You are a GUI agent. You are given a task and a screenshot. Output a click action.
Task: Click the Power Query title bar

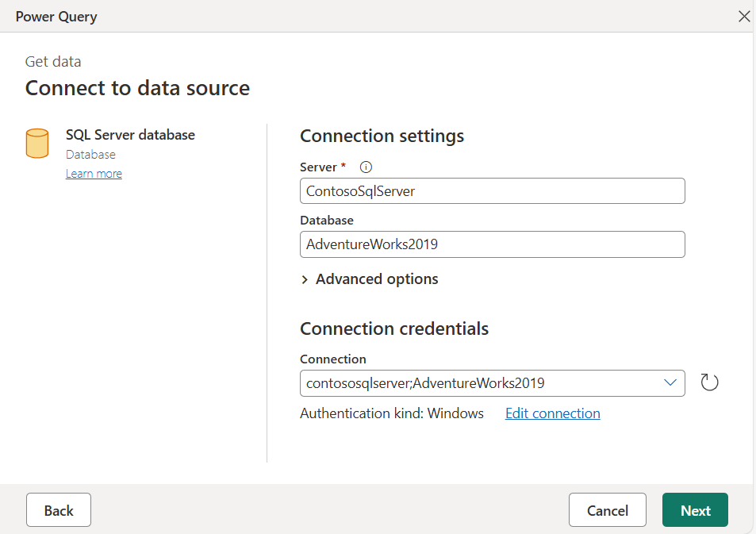[56, 16]
